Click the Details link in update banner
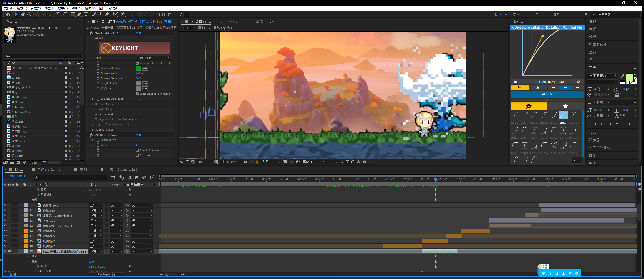This screenshot has width=644, height=279. click(x=553, y=27)
